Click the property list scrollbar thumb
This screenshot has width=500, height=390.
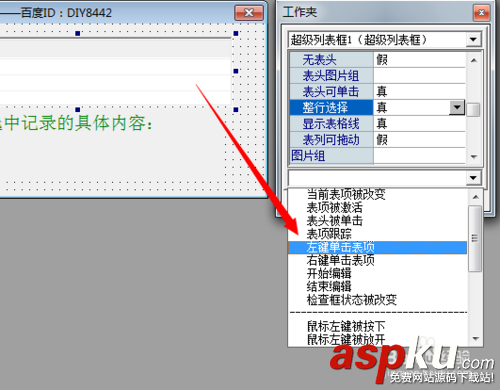[x=473, y=110]
